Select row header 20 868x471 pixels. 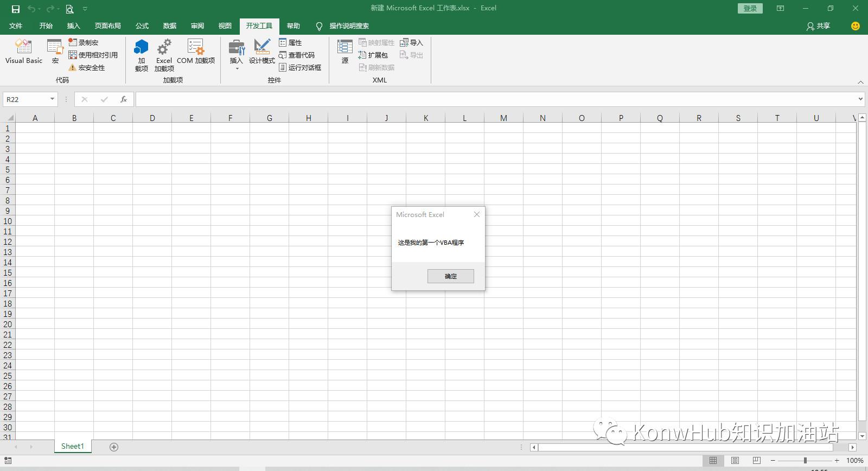pos(8,324)
